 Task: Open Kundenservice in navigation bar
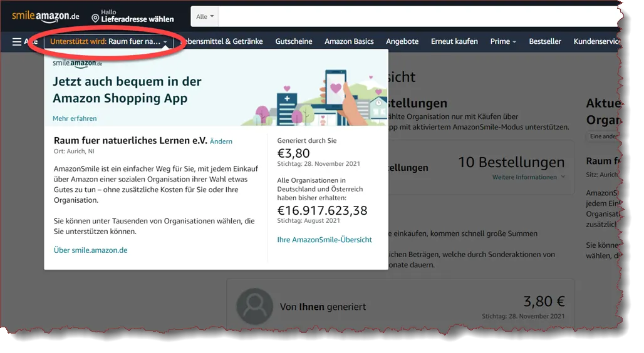click(597, 41)
